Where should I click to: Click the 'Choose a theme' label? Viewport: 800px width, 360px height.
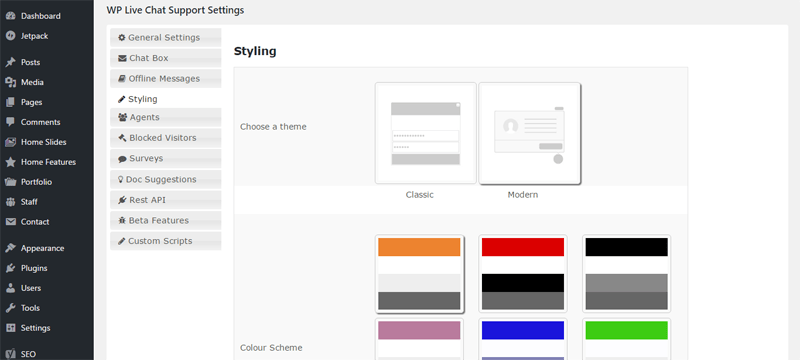pyautogui.click(x=273, y=126)
